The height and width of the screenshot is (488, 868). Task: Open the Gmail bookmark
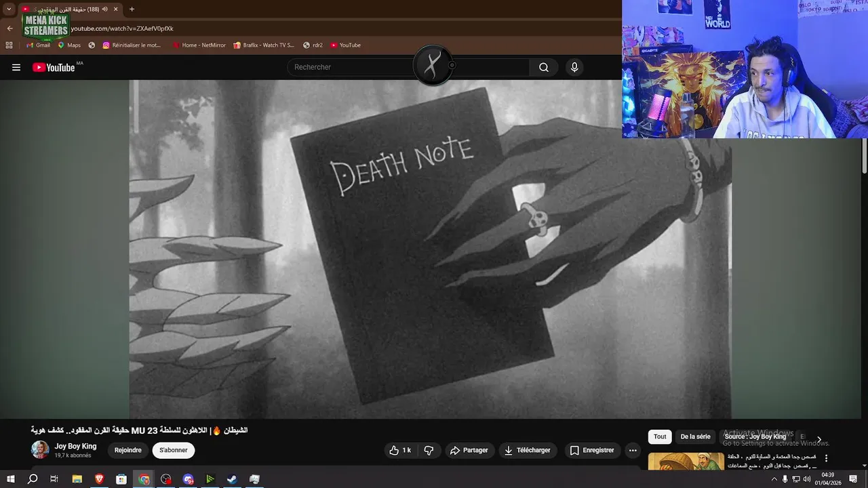point(38,45)
